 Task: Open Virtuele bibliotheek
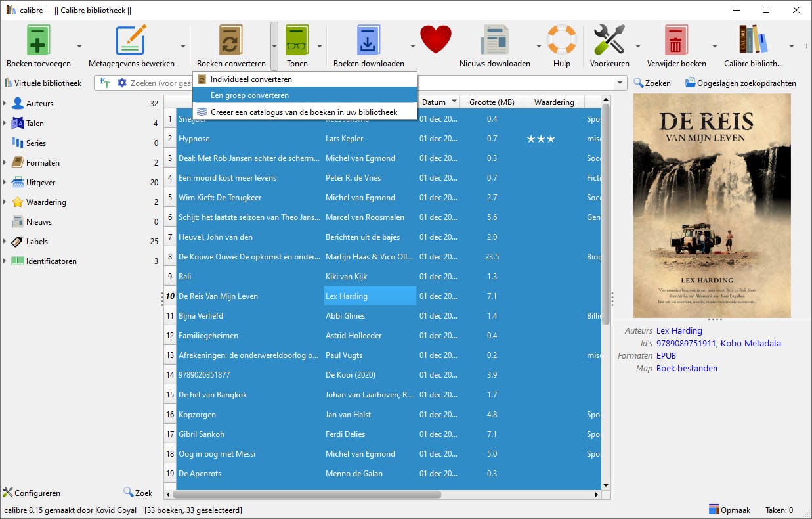[x=43, y=83]
